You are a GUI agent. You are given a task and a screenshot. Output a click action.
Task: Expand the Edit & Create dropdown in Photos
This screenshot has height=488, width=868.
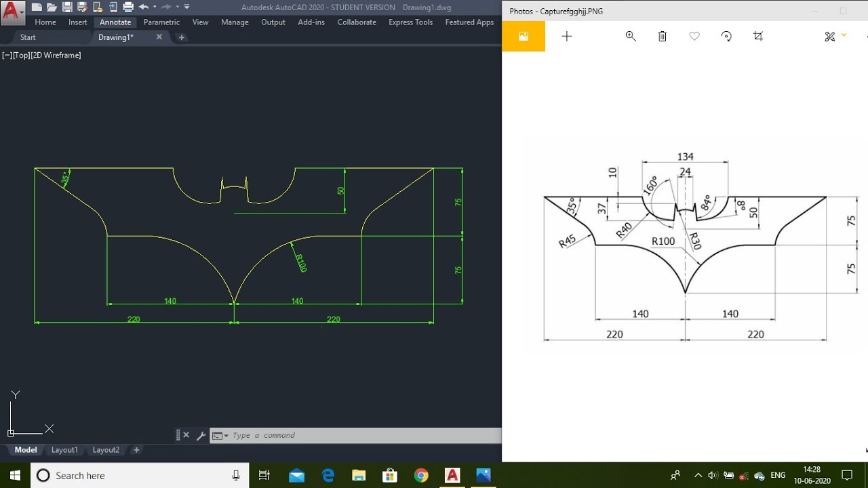point(843,36)
